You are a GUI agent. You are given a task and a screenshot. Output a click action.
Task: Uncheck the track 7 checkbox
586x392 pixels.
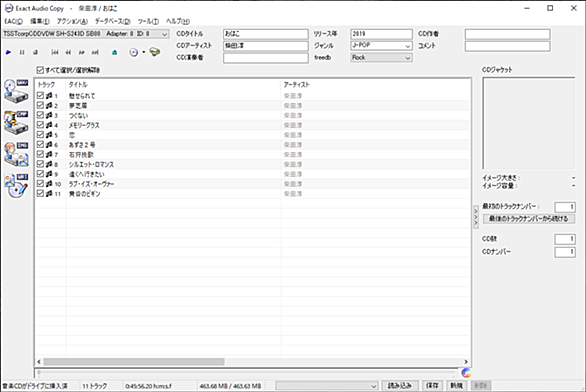coord(40,154)
